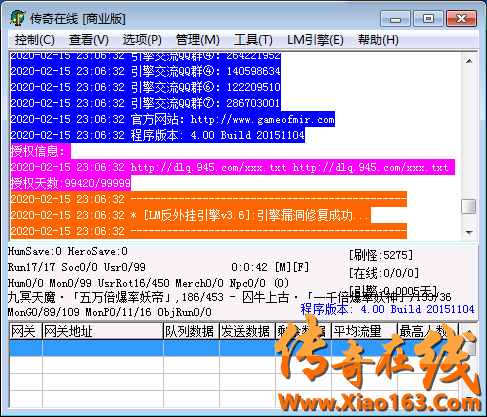487x417 pixels.
Task: Select the 网关 column header
Action: point(26,332)
